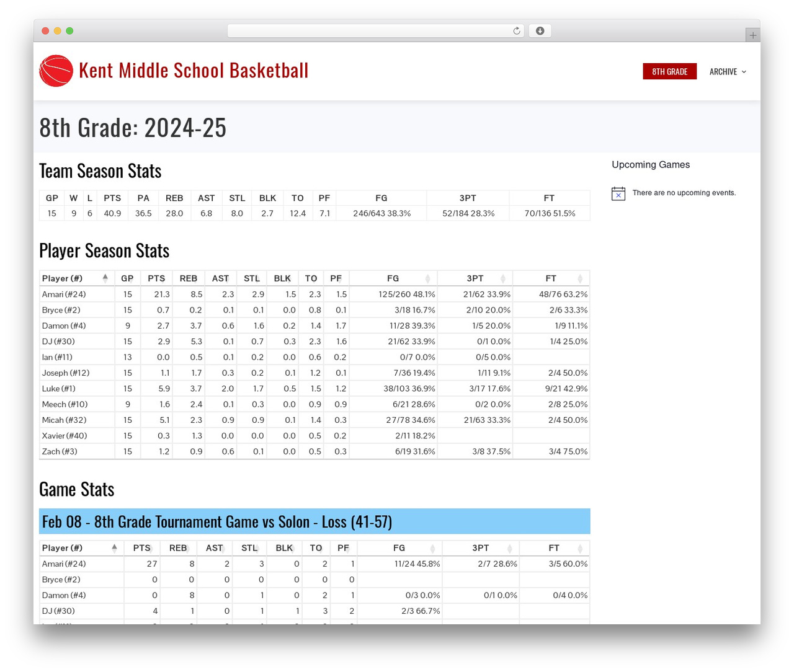The image size is (794, 672).
Task: Open the 8TH GRADE page button
Action: click(669, 72)
